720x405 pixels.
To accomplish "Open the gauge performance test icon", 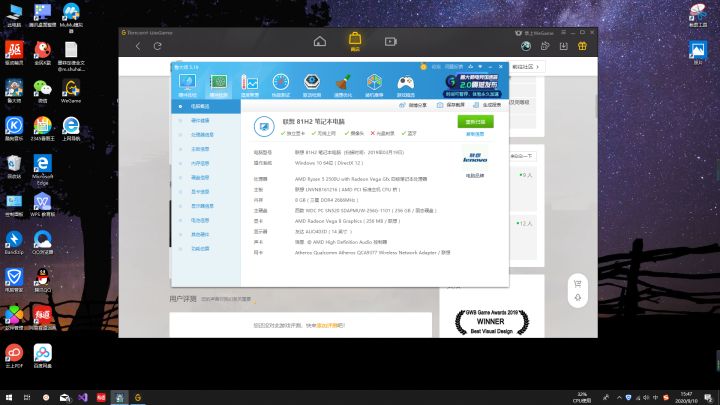I will coord(281,85).
